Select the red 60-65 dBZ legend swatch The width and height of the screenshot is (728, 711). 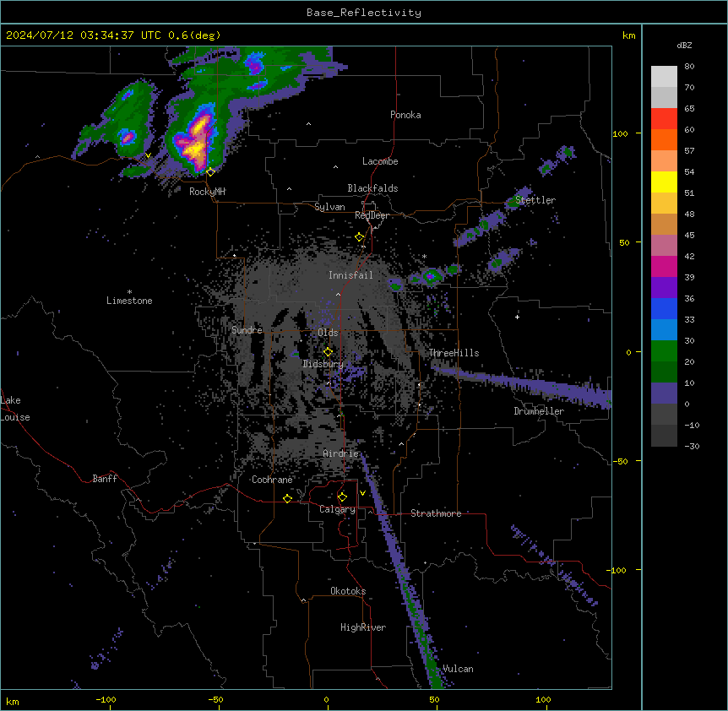664,118
